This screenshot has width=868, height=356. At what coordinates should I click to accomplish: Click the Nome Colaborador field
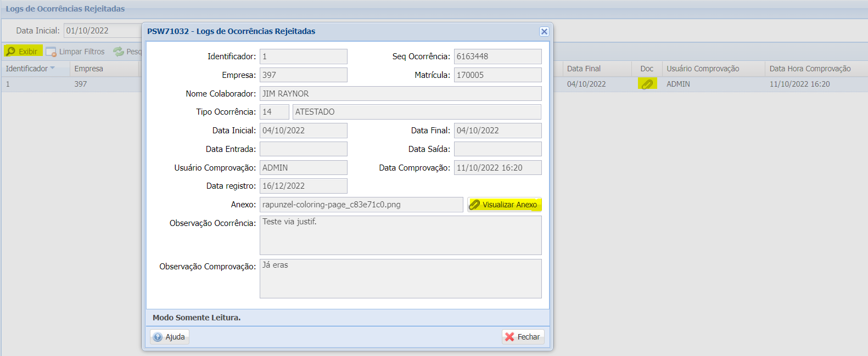[x=400, y=93]
